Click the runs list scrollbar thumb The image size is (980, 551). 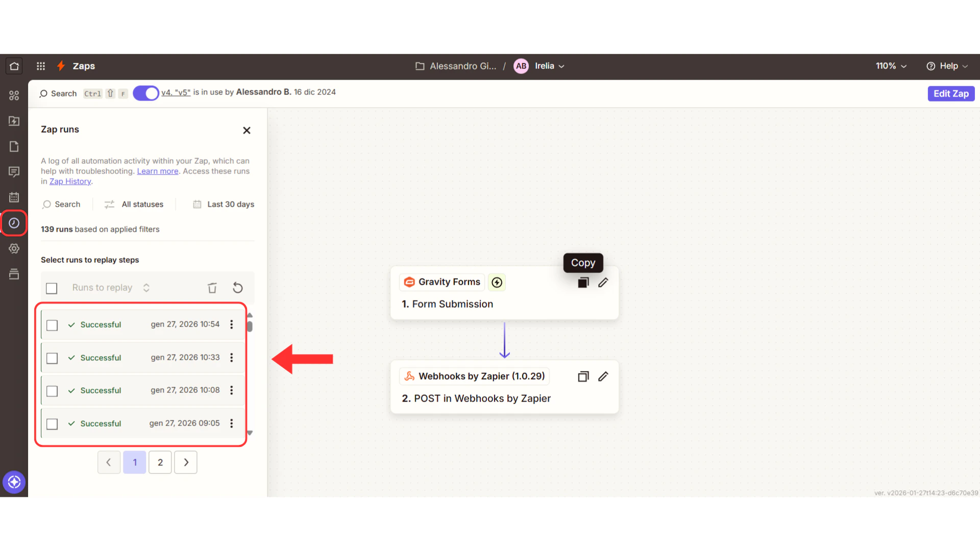(250, 326)
